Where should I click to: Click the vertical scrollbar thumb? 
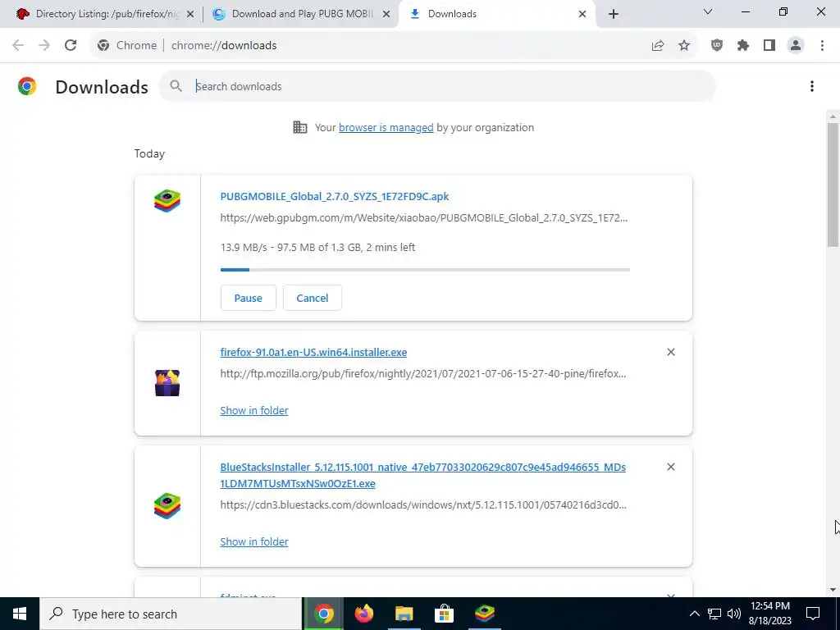(x=833, y=185)
